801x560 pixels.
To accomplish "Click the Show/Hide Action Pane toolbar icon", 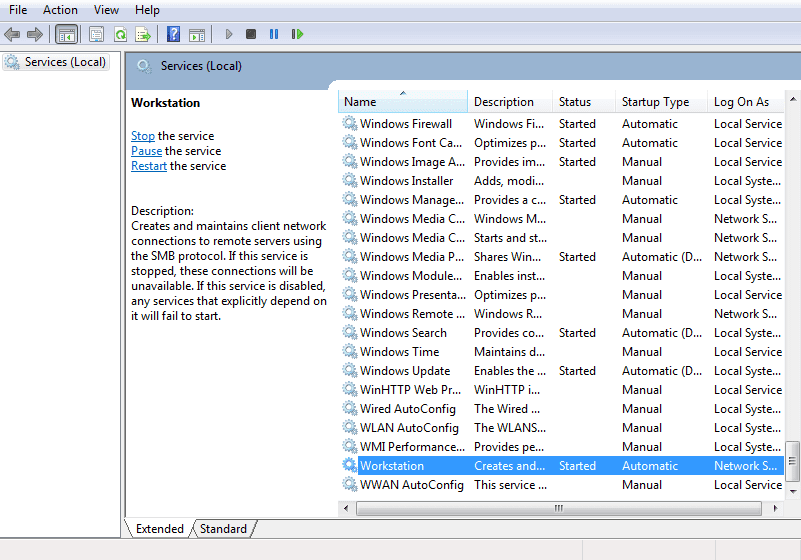I will click(x=196, y=34).
